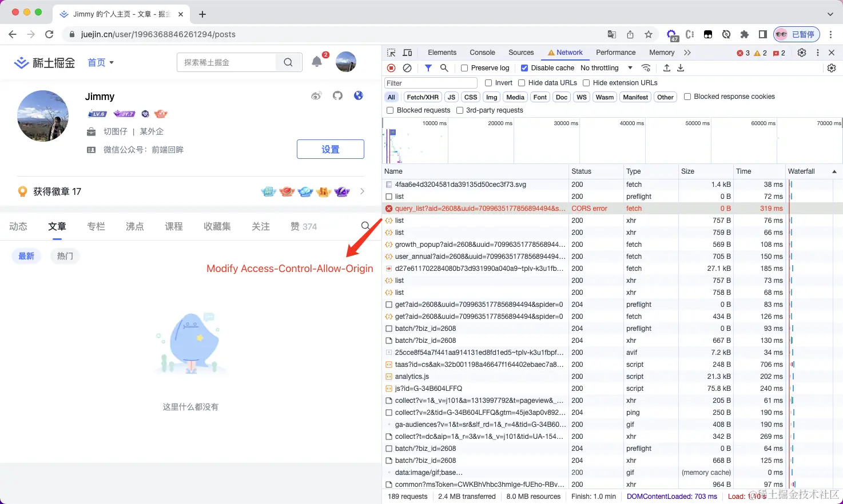Screen dimensions: 843x504
Task: Stop recording the network log
Action: click(x=391, y=68)
